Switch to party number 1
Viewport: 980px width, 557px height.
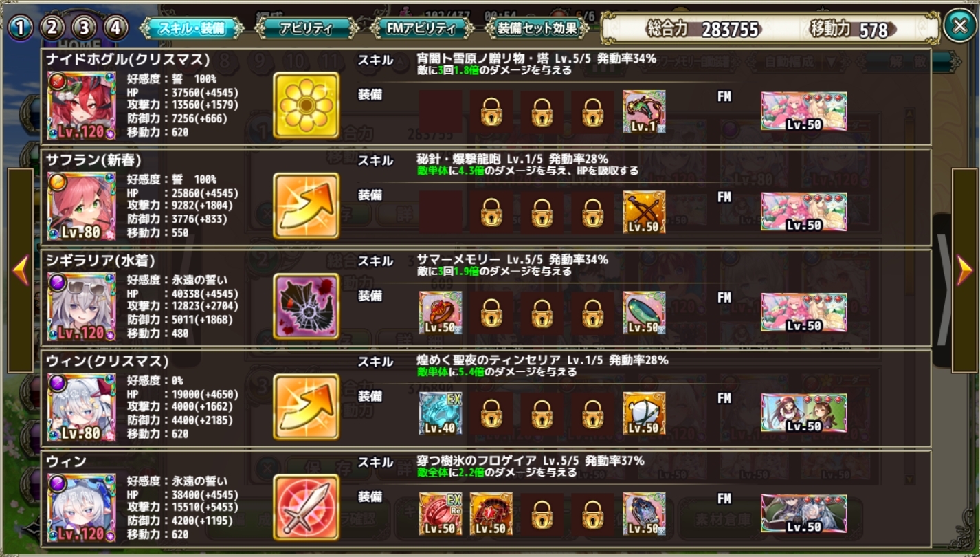21,28
